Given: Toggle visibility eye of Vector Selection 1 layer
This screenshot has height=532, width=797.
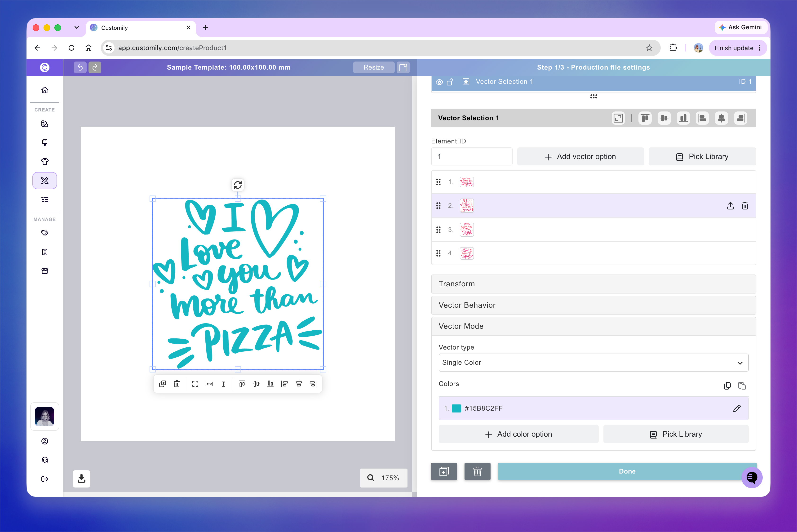Looking at the screenshot, I should 439,82.
